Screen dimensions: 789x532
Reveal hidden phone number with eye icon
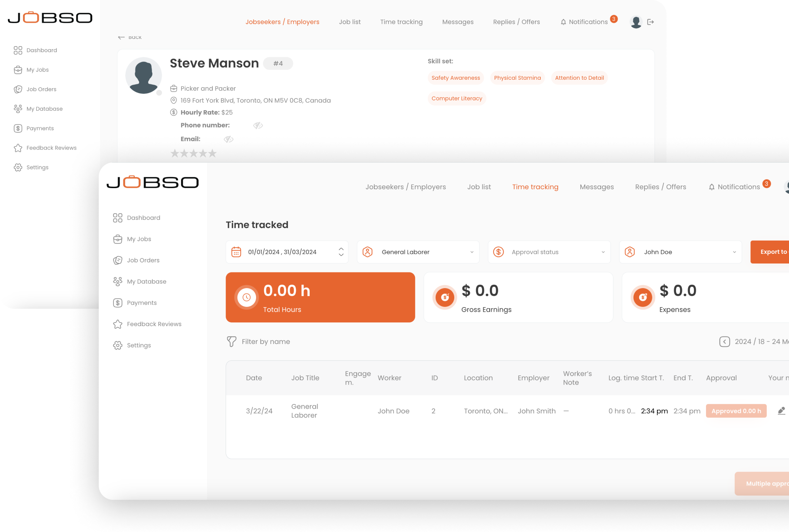(x=258, y=125)
